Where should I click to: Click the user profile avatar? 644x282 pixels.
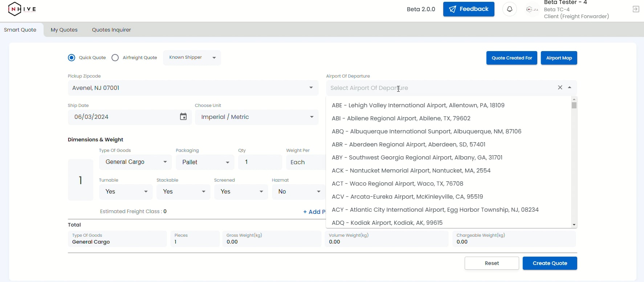point(532,9)
